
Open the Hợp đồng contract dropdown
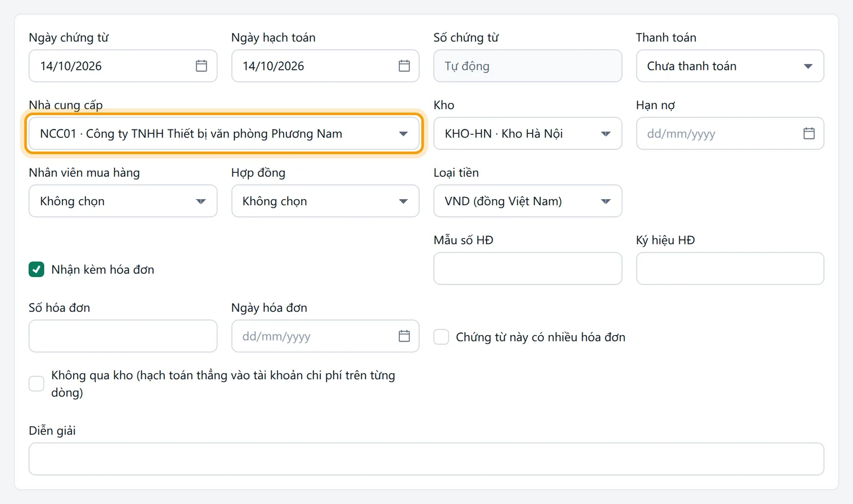click(x=325, y=201)
